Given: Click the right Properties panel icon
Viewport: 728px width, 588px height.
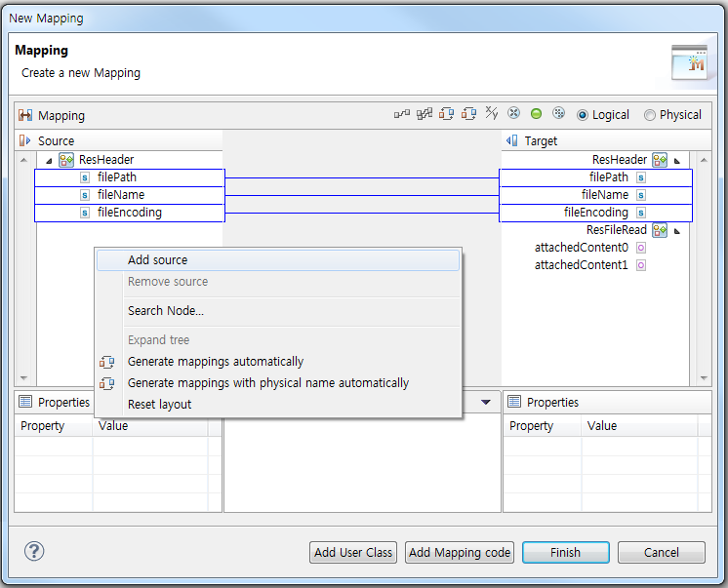Looking at the screenshot, I should (x=514, y=402).
